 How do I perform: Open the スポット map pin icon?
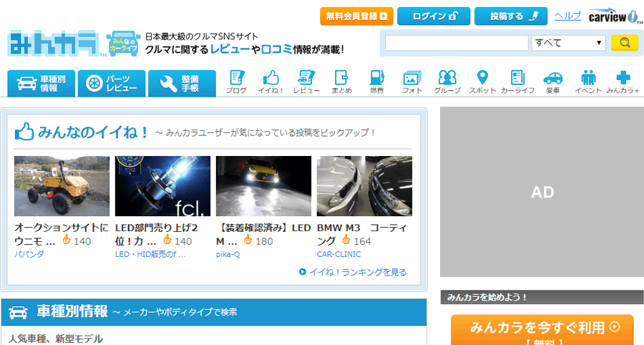point(482,82)
